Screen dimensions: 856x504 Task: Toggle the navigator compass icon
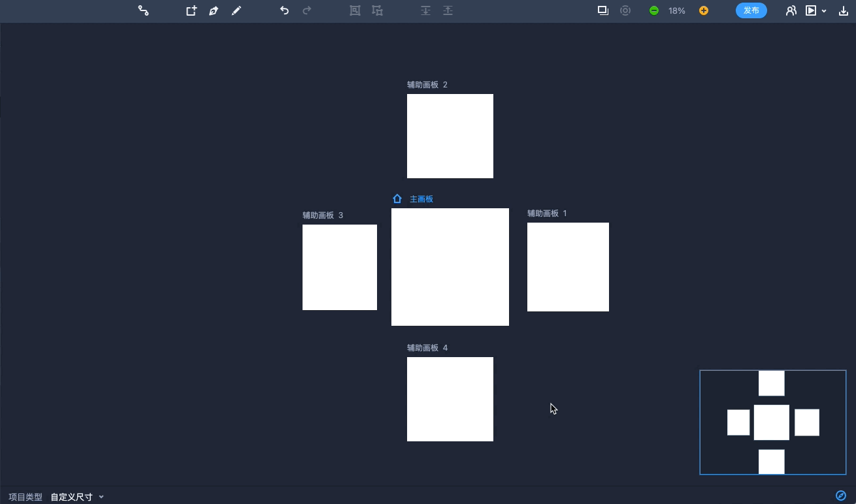click(841, 496)
